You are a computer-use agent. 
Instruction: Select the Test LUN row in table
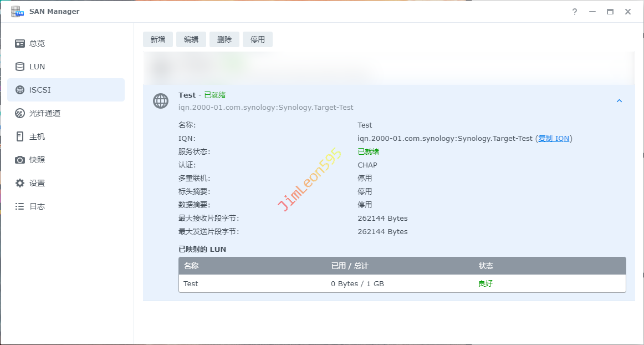tap(402, 284)
